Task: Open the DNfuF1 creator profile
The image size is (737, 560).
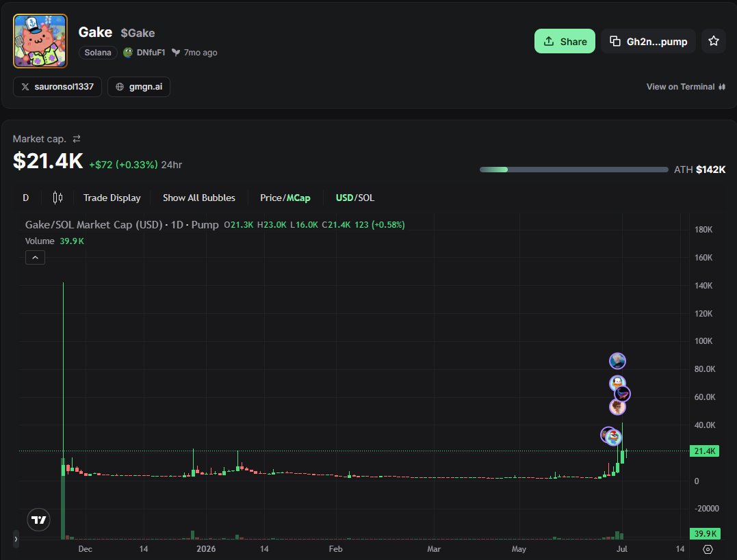Action: point(144,53)
